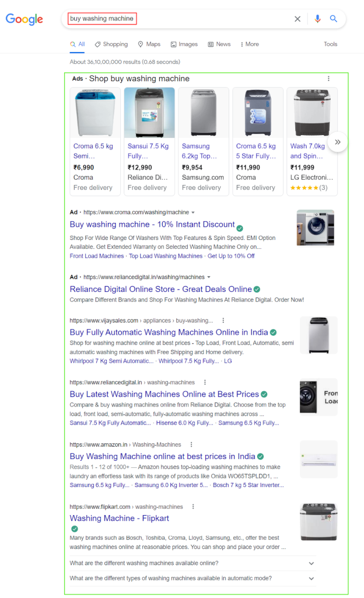Submit search with the magnifier icon
The width and height of the screenshot is (364, 598).
[334, 19]
